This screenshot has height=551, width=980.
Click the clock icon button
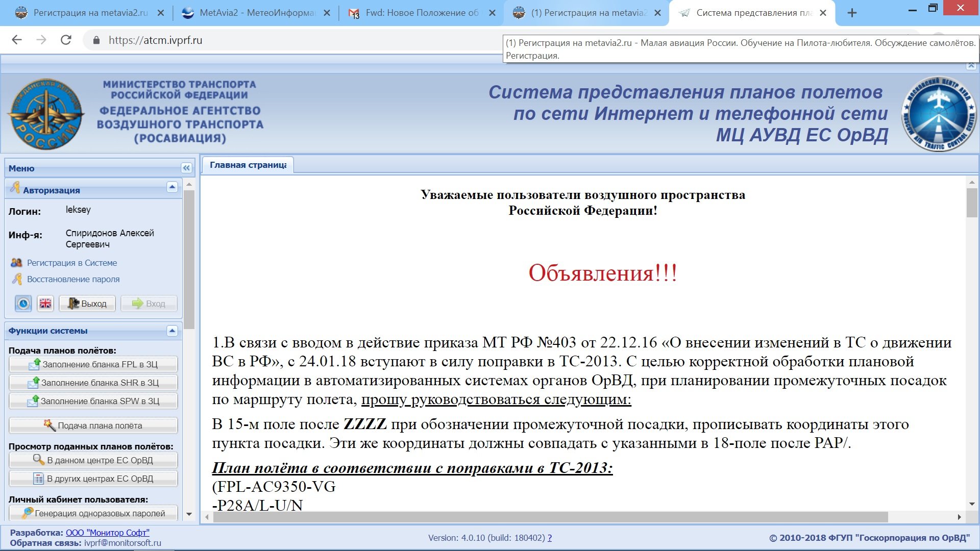23,304
